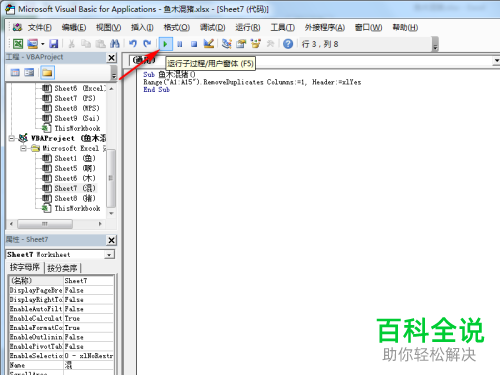This screenshot has width=500, height=375.
Task: Open the 视图(V) menu
Action: pyautogui.click(x=109, y=27)
